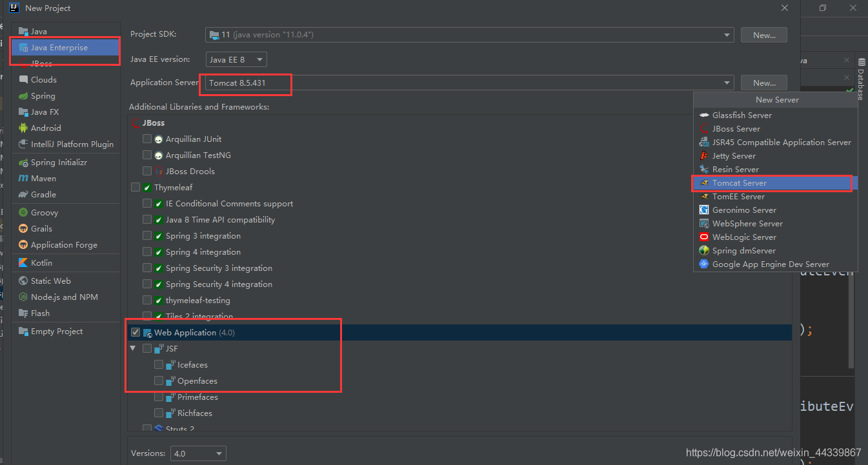Choose Tomcat Server from the popup
Screen dimensions: 868x465
click(x=775, y=183)
